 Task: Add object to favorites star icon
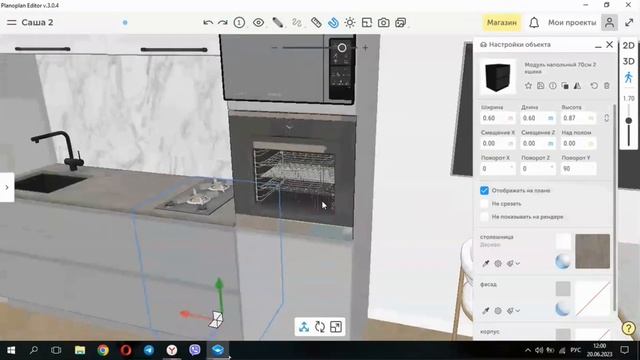click(x=528, y=86)
